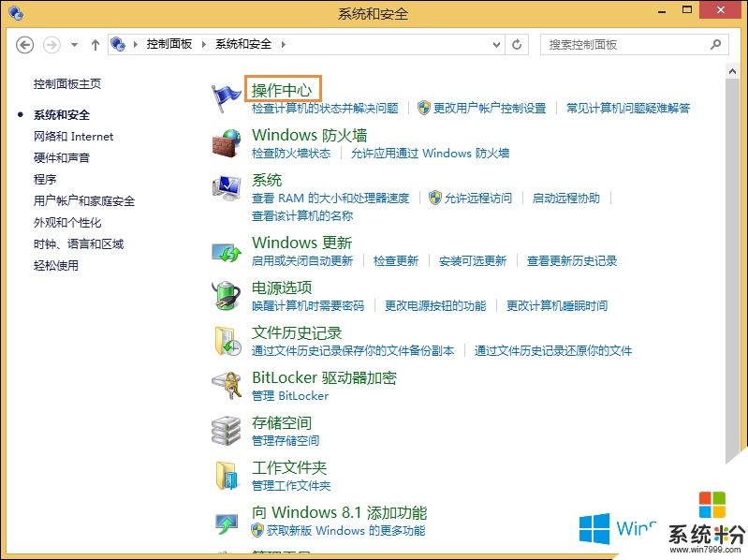Click 管理存储空间 link
This screenshot has width=748, height=560.
286,441
